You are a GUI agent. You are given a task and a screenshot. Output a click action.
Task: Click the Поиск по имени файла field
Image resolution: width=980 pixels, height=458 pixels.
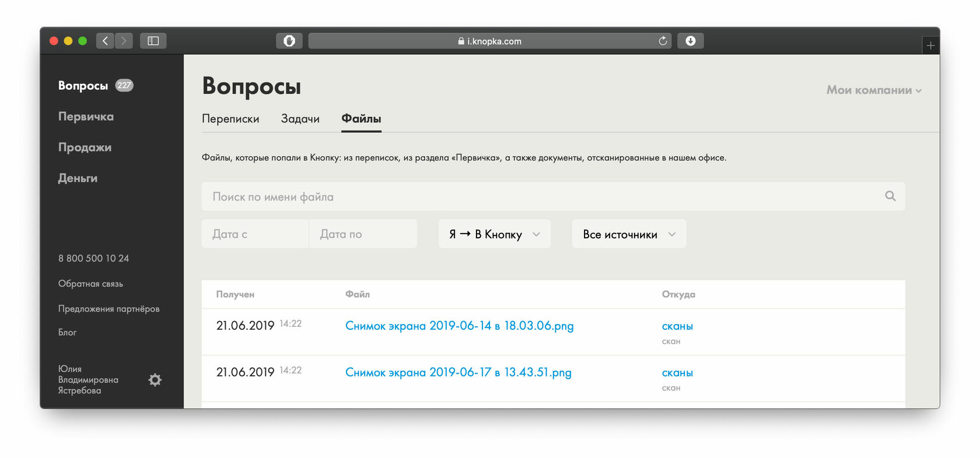553,196
